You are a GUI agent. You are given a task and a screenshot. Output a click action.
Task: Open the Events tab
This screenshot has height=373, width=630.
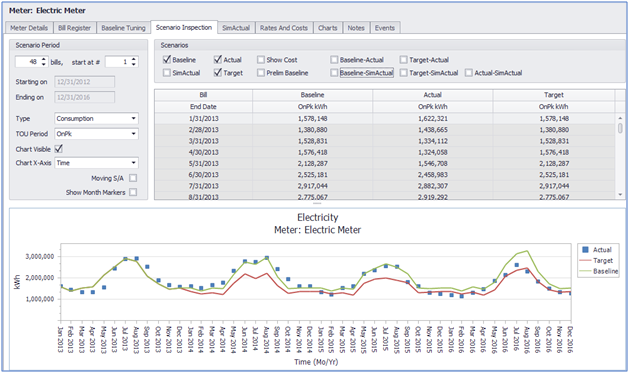[x=385, y=28]
